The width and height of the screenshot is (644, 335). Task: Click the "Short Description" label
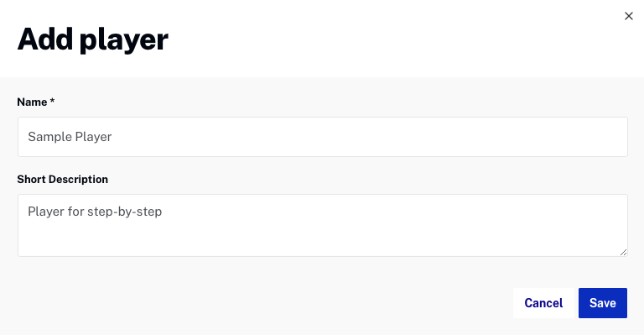[x=62, y=179]
